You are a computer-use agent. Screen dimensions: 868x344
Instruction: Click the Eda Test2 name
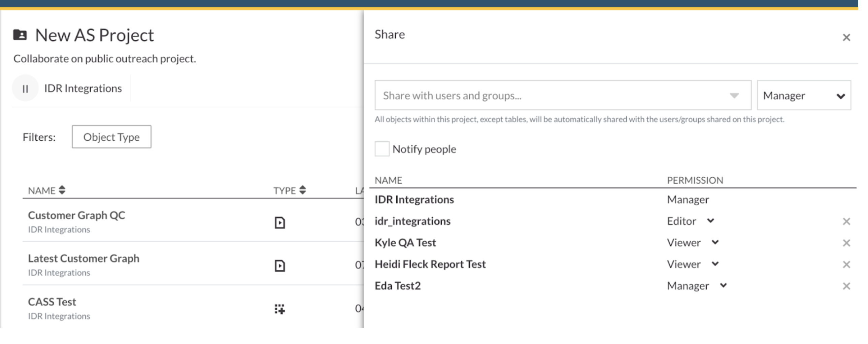(398, 286)
